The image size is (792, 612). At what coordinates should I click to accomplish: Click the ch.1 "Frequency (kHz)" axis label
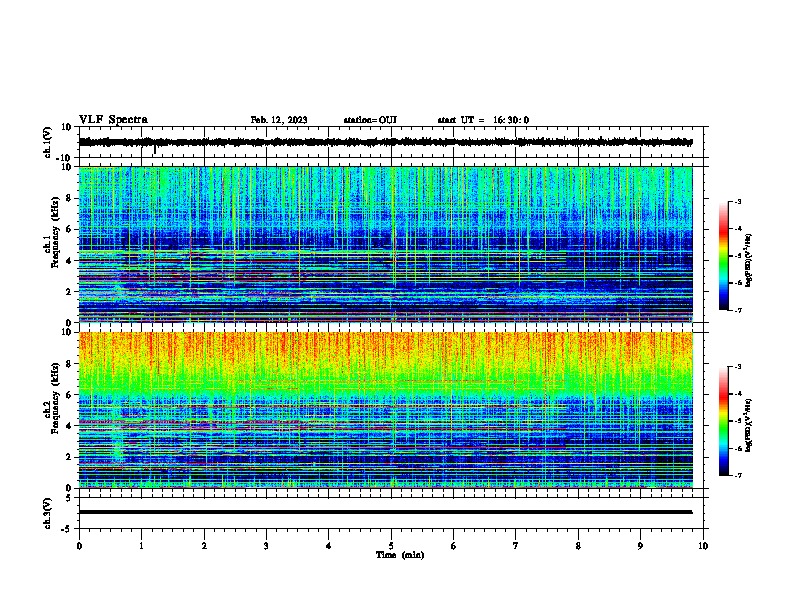(55, 232)
